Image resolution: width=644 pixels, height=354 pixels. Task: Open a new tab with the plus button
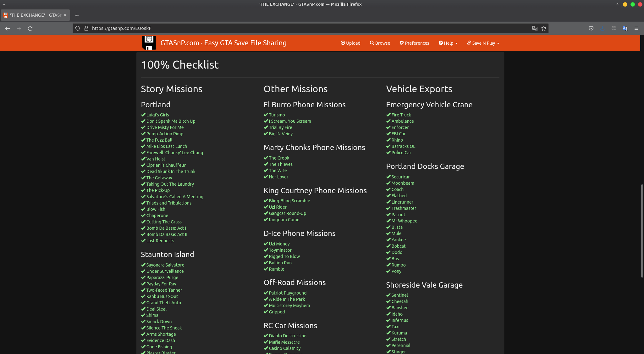click(x=77, y=15)
